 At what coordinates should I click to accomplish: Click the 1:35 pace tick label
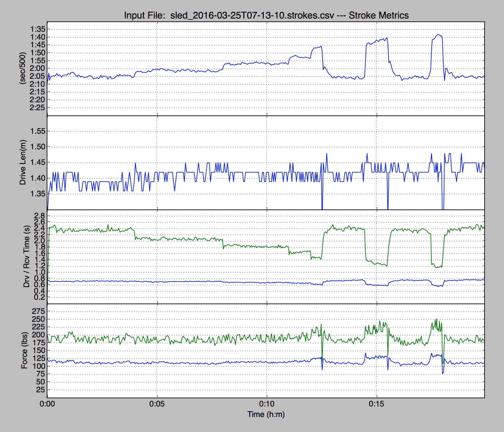click(x=38, y=29)
